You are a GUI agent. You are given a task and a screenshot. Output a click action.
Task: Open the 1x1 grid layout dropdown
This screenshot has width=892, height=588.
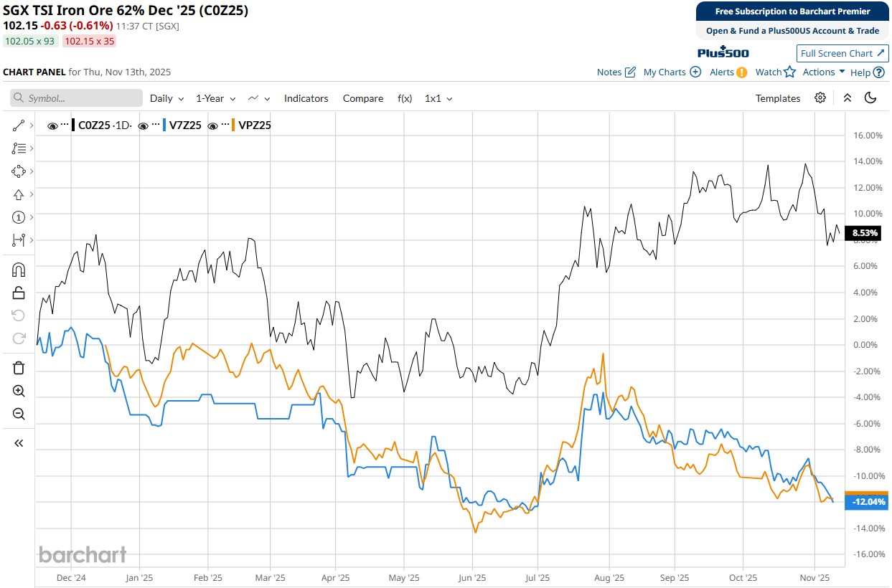(x=438, y=98)
